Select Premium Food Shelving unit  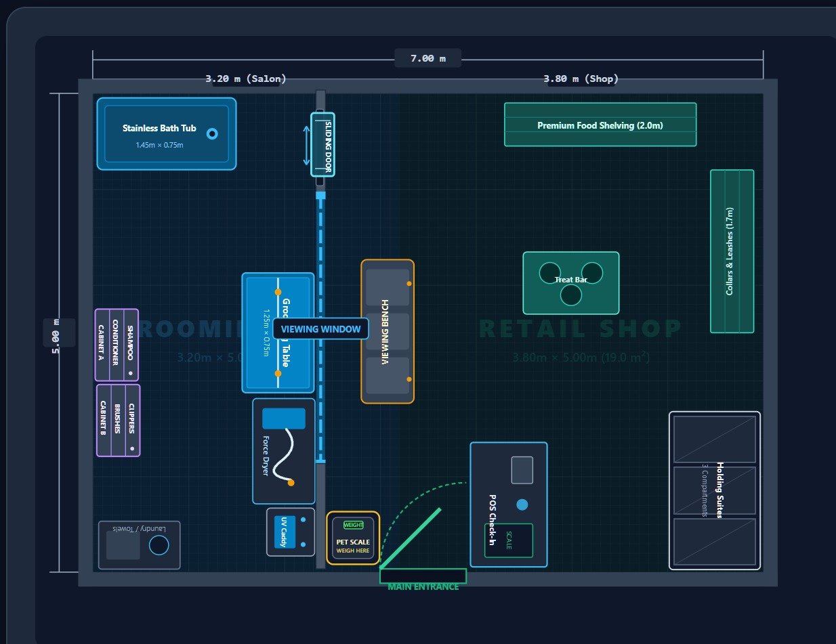[x=600, y=125]
